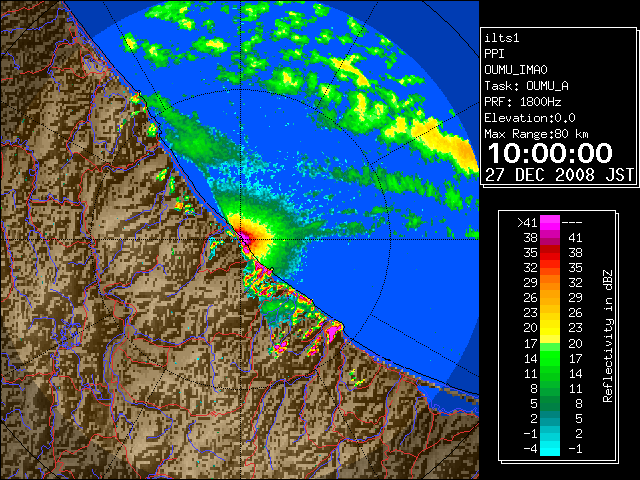Click the "---" legend label

[572, 223]
